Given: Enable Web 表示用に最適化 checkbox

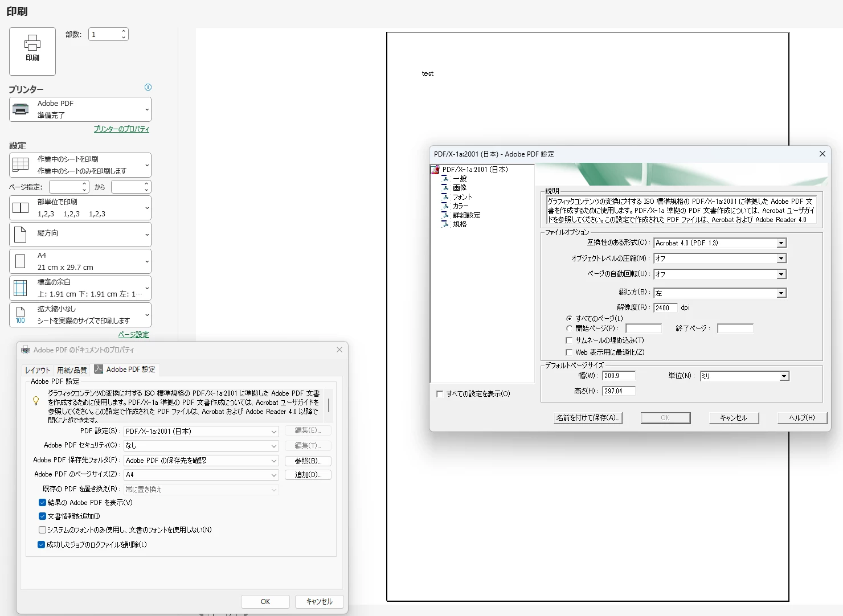Looking at the screenshot, I should [569, 352].
